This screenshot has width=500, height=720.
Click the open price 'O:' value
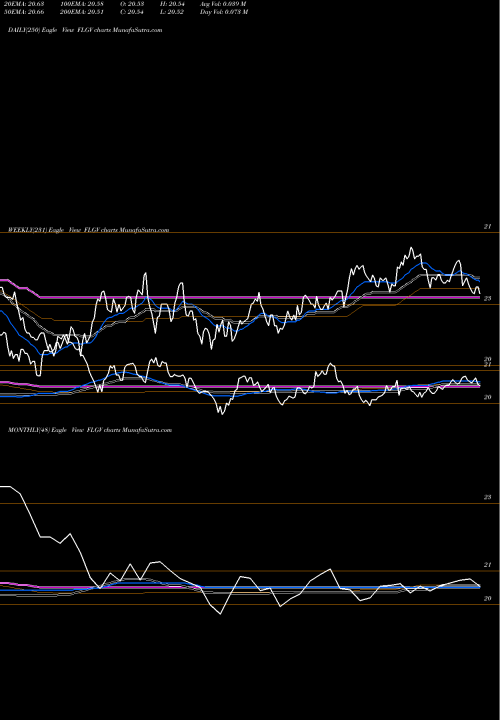(133, 4)
